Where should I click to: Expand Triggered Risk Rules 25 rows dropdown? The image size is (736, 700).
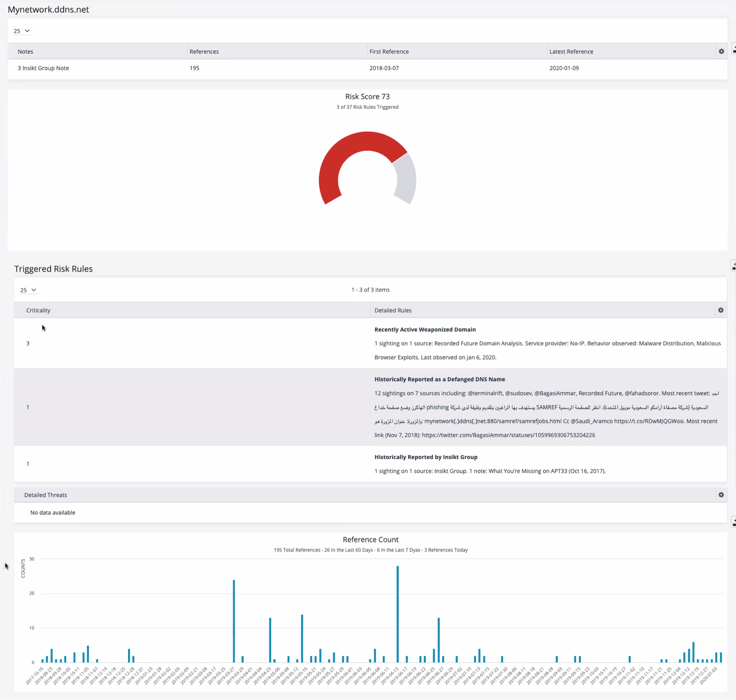tap(28, 290)
